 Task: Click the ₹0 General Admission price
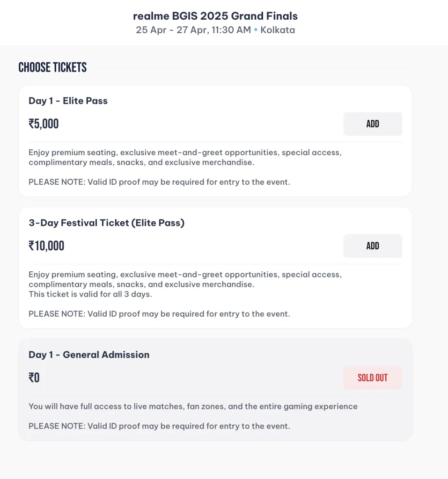pyautogui.click(x=34, y=378)
